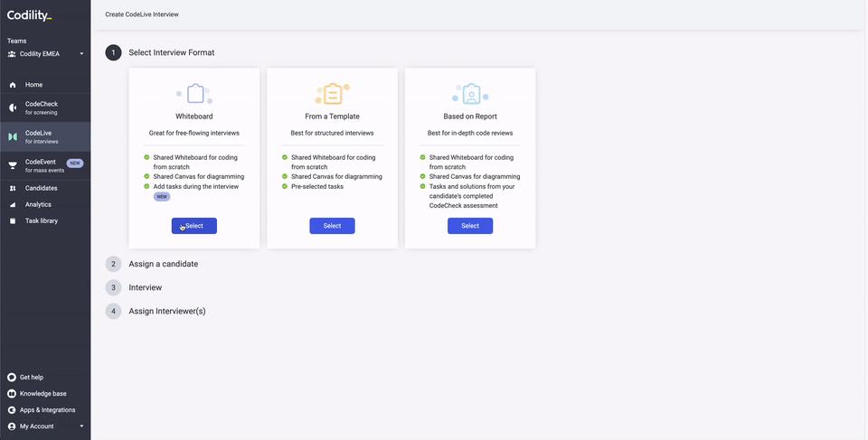Open the Knowledge base link
This screenshot has height=440, width=868.
point(43,394)
